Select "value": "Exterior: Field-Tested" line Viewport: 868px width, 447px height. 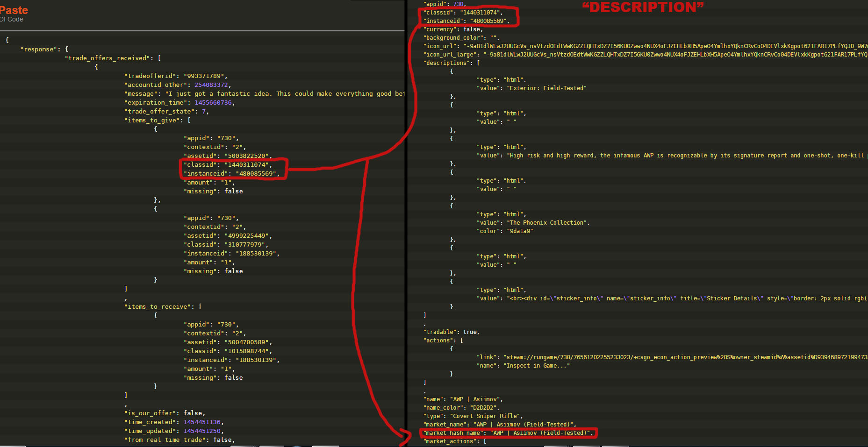point(531,88)
